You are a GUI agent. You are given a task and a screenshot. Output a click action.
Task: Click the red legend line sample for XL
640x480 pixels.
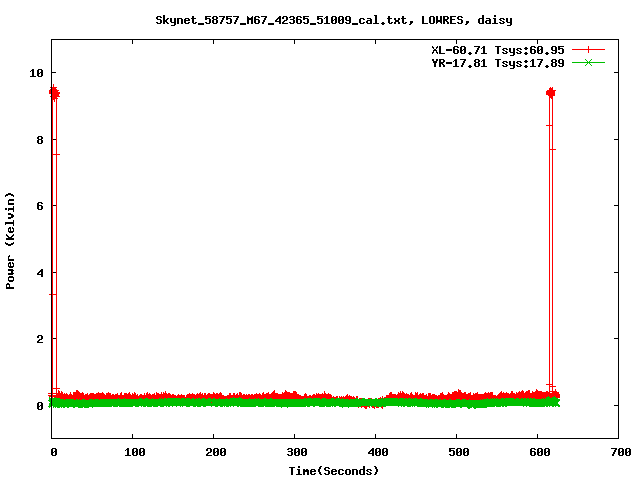pyautogui.click(x=588, y=50)
